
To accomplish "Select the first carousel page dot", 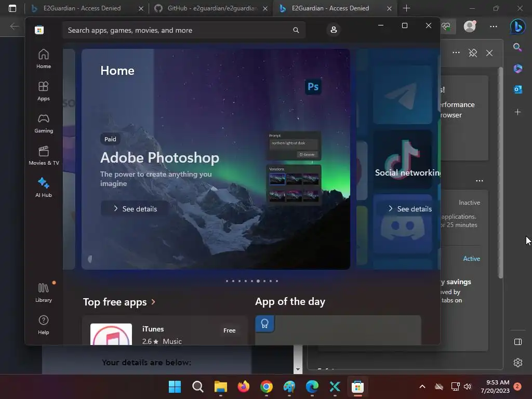I will (x=227, y=281).
